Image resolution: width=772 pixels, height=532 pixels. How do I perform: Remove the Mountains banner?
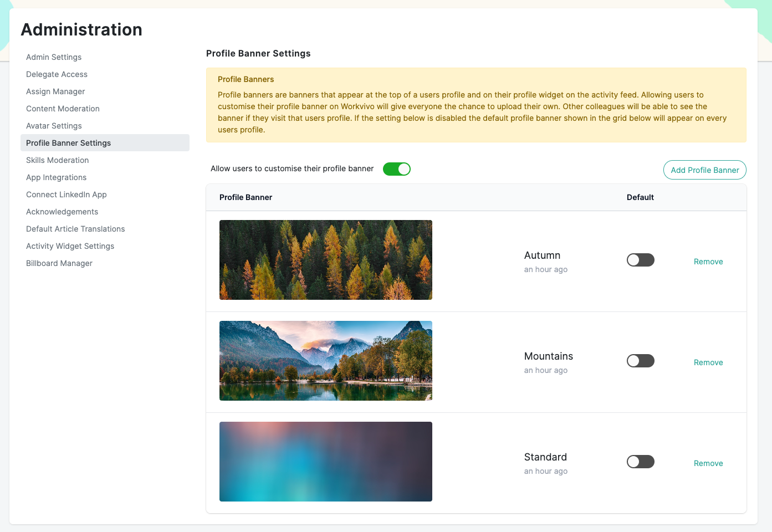(708, 362)
